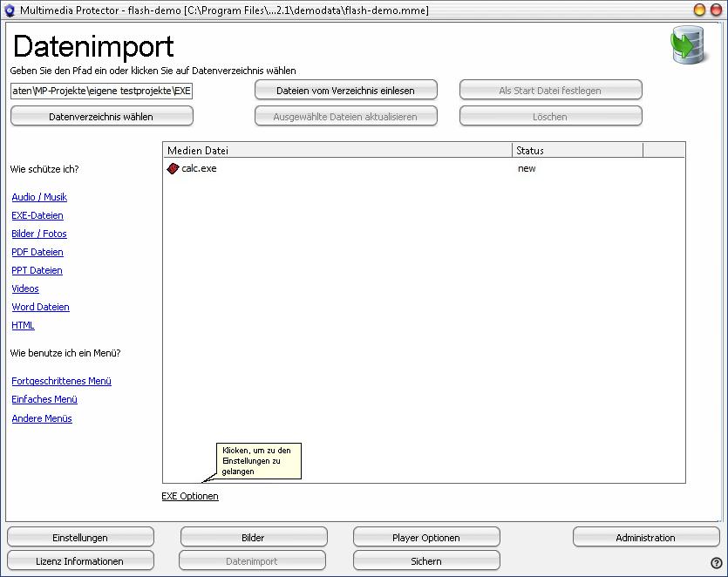Sort by Medien Datei column header
This screenshot has height=577, width=728.
(x=337, y=151)
